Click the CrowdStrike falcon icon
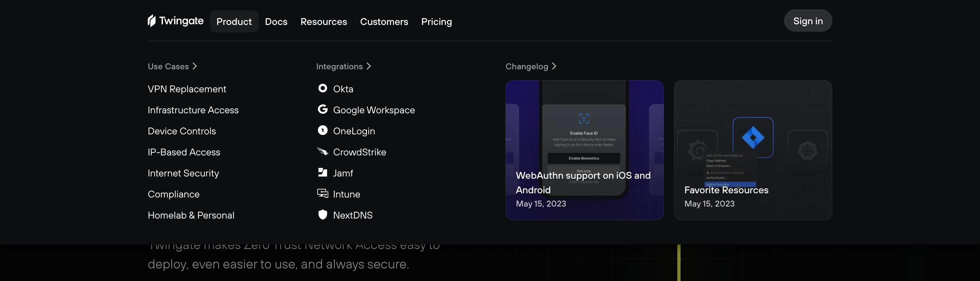The width and height of the screenshot is (980, 281). tap(322, 152)
